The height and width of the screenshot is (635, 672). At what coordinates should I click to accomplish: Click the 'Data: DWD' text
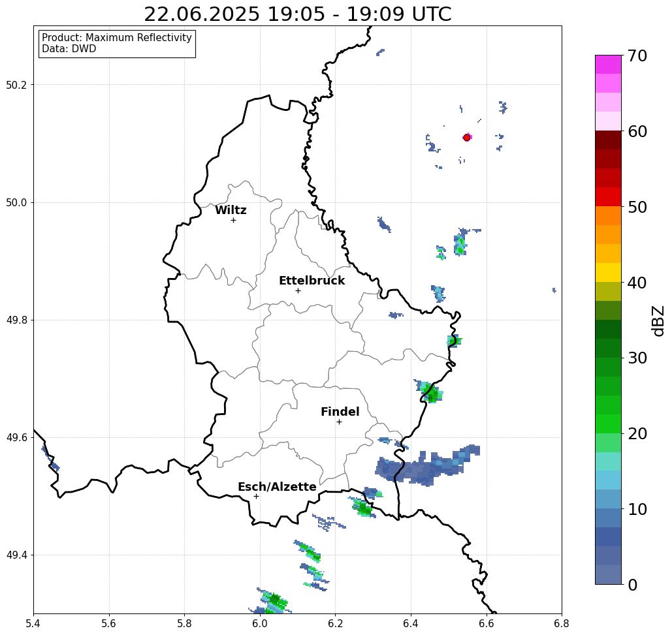[x=69, y=49]
